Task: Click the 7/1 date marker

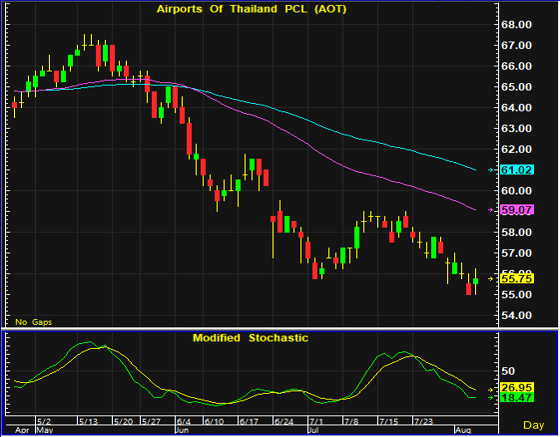Action: [316, 421]
